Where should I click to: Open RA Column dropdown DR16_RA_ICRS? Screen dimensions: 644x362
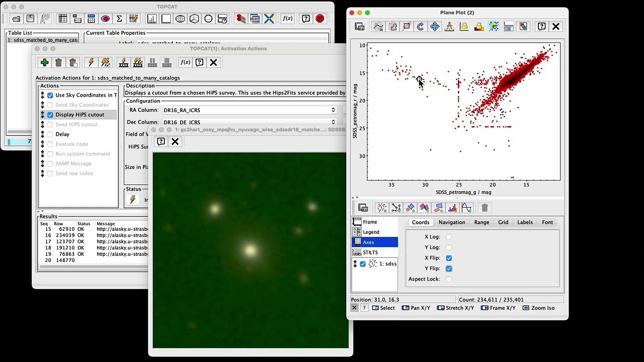pos(249,110)
